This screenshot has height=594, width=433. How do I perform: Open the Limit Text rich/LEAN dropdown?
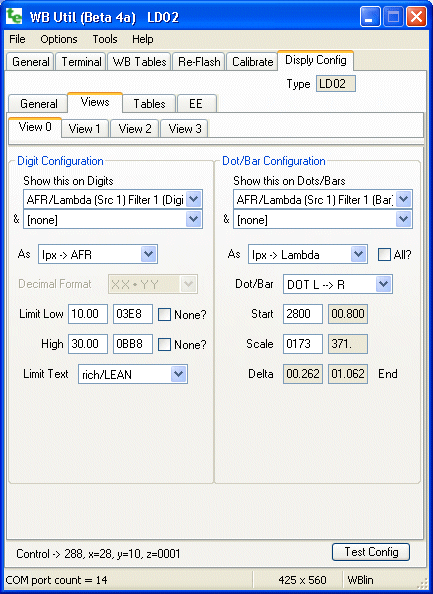click(133, 374)
